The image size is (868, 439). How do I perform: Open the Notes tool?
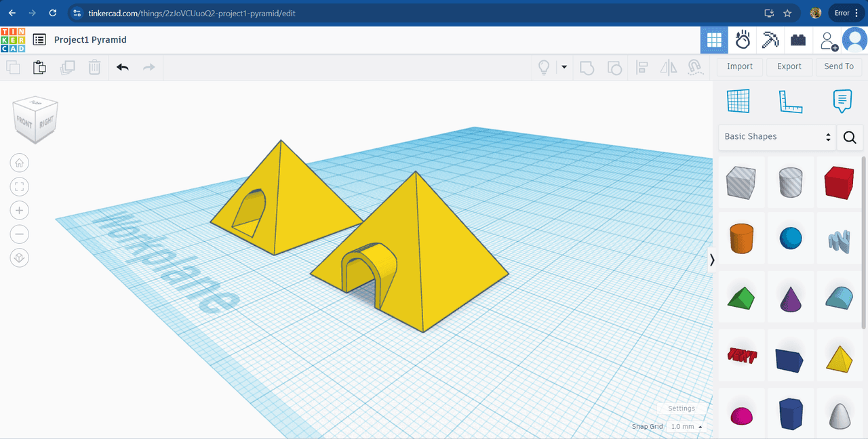[x=842, y=101]
